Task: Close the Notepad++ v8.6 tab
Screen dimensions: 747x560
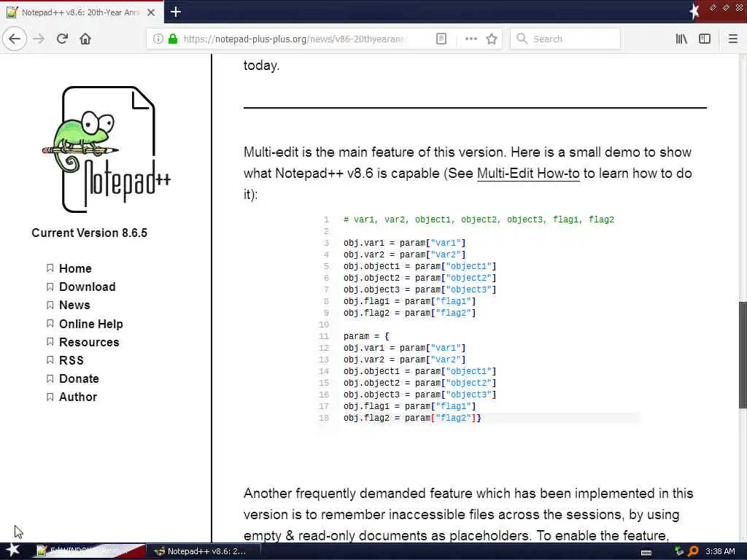Action: 151,12
